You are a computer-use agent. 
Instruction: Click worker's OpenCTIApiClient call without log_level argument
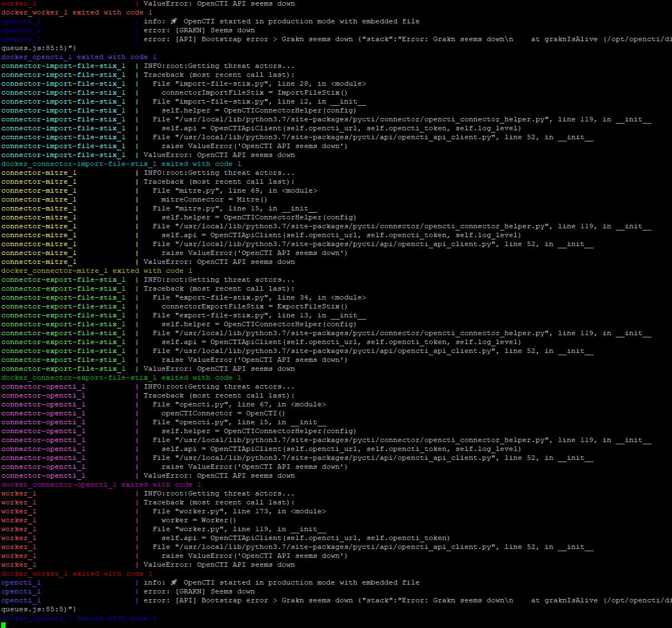tap(306, 538)
